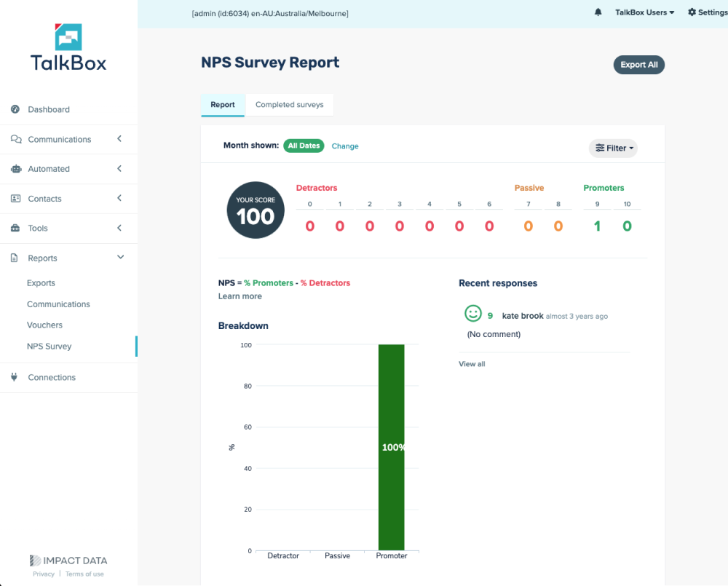Click the Tools briefcase icon
The width and height of the screenshot is (728, 586).
click(15, 229)
